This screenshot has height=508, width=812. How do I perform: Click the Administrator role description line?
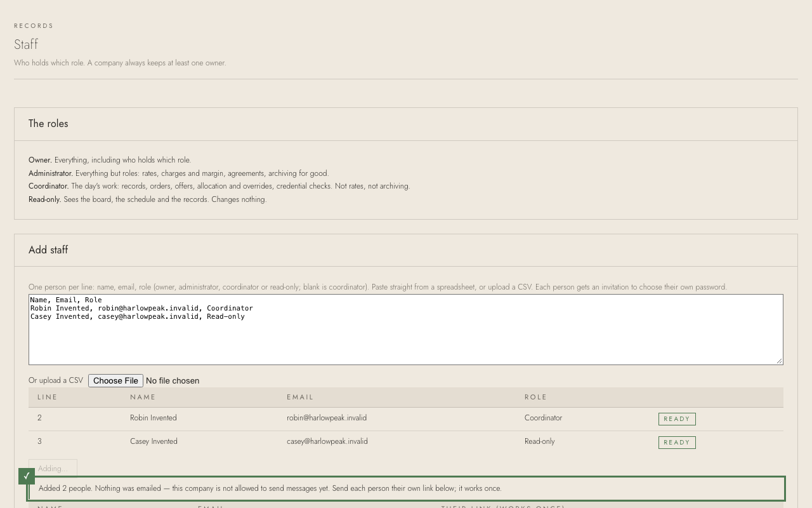pyautogui.click(x=179, y=173)
